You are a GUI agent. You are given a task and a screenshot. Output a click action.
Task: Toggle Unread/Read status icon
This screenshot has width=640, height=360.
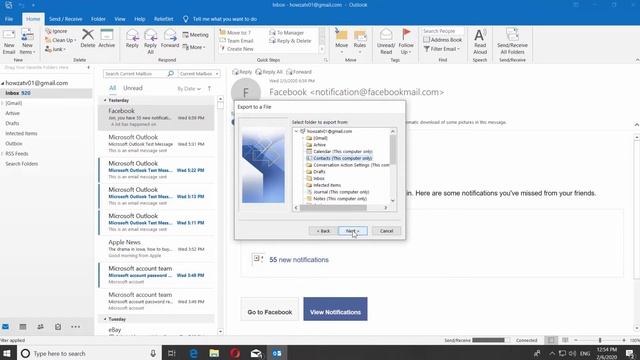click(386, 41)
